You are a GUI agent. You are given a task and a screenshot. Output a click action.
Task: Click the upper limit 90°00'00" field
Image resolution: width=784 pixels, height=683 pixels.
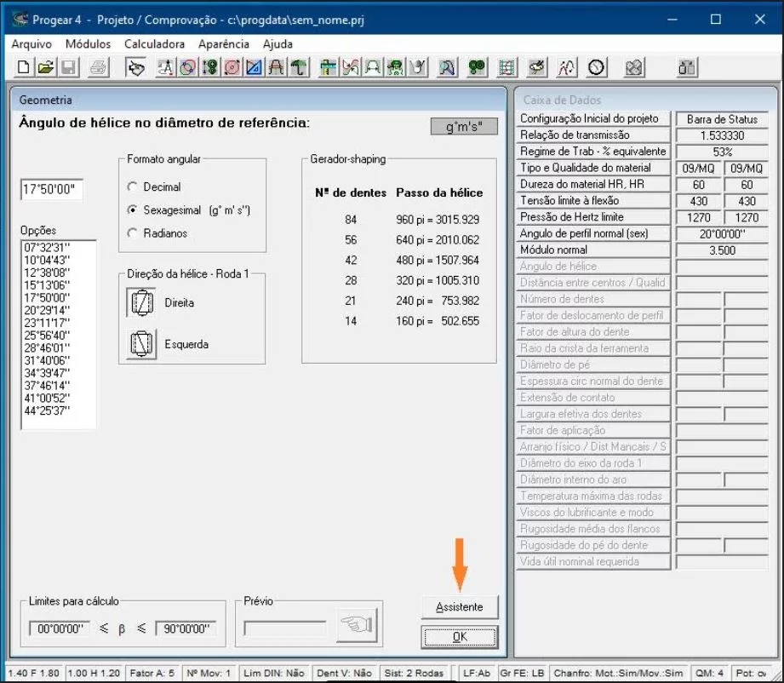[x=186, y=628]
